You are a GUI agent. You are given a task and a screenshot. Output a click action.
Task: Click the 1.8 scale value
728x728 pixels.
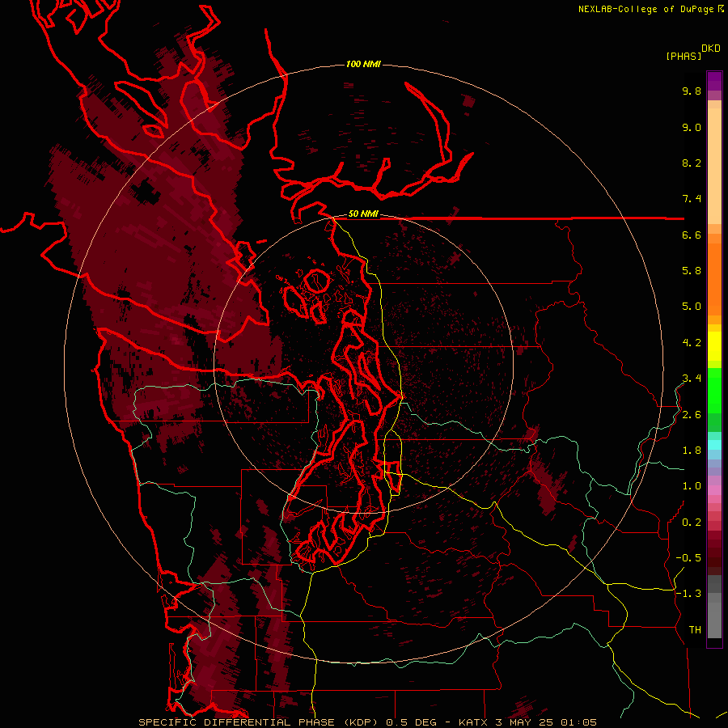coord(692,451)
